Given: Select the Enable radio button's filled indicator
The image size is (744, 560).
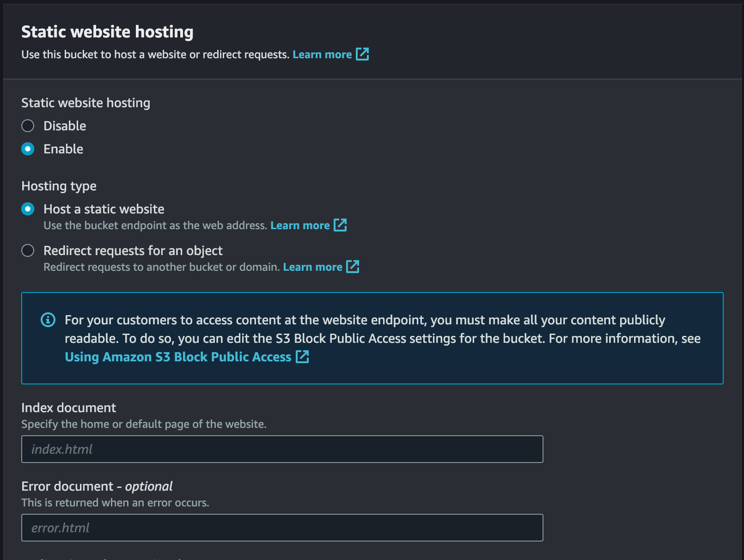Looking at the screenshot, I should pyautogui.click(x=28, y=149).
